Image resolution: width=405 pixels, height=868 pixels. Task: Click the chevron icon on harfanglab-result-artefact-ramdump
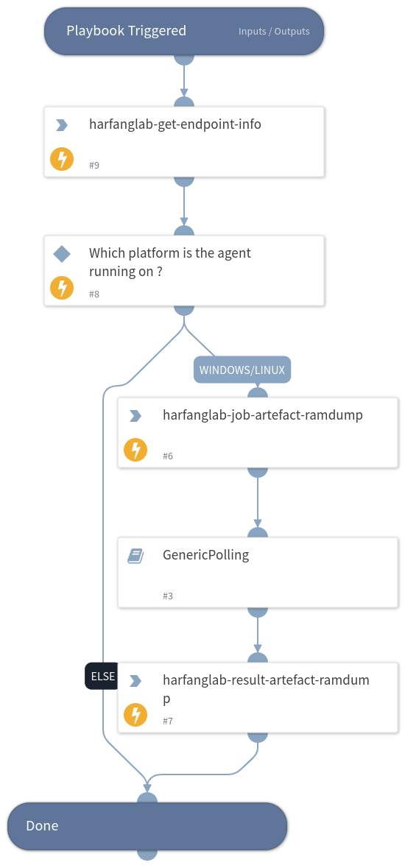pos(135,681)
